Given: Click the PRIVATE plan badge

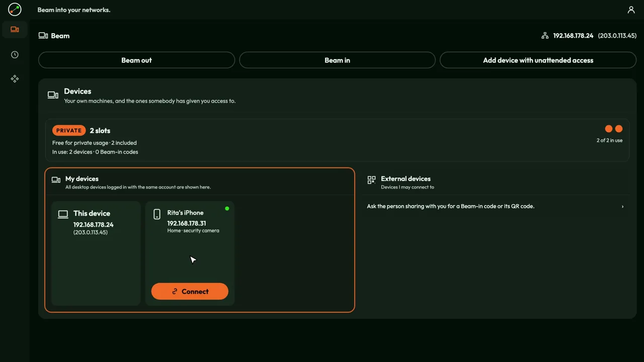Looking at the screenshot, I should tap(69, 130).
